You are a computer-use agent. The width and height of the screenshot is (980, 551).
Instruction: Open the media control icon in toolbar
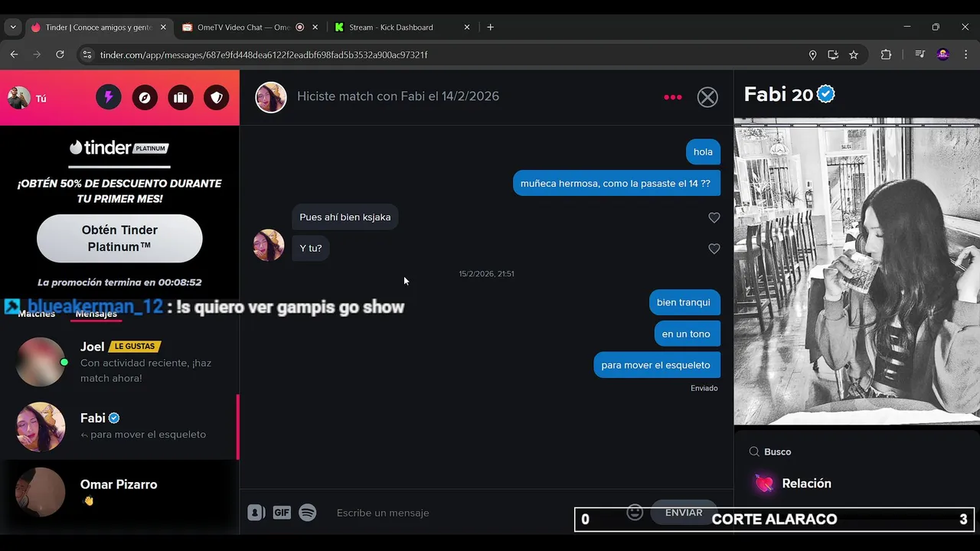coord(920,54)
